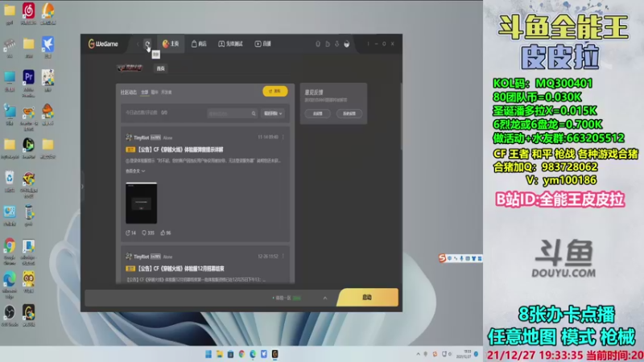Expand the collapsed left sidebar handle
The image size is (644, 362).
[82, 187]
